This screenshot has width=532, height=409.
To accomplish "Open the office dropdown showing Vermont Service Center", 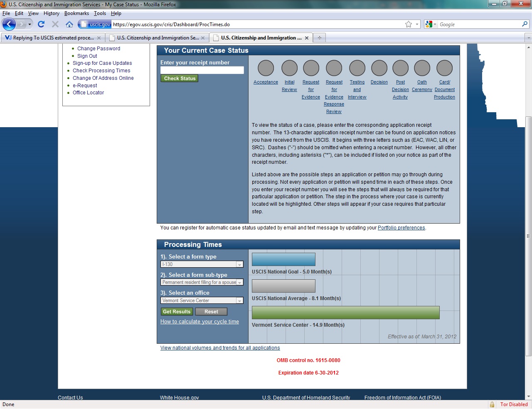I will (202, 301).
